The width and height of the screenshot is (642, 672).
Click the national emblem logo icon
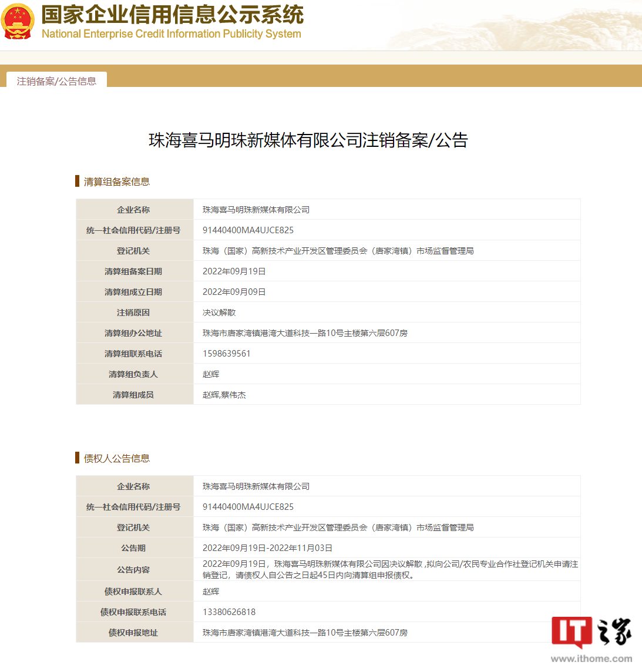[17, 21]
